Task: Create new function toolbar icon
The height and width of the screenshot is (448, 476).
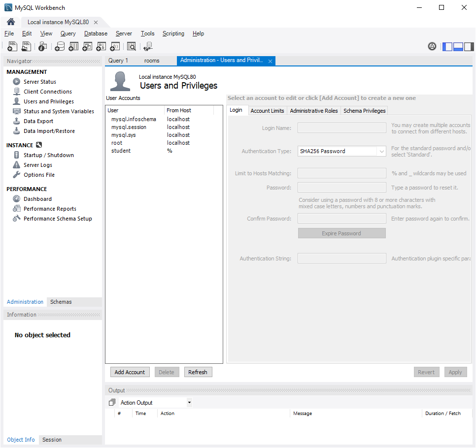Action: pos(115,46)
